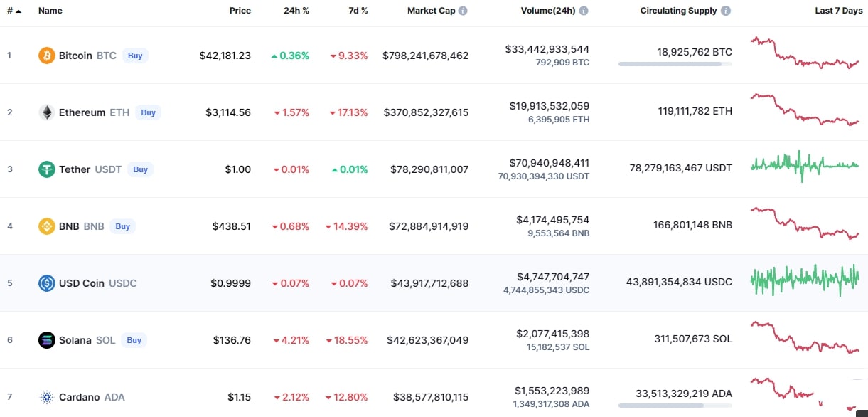Viewport: 868px width, 417px height.
Task: Click USD Coin market cap $43,917,712,688
Action: pyautogui.click(x=429, y=283)
